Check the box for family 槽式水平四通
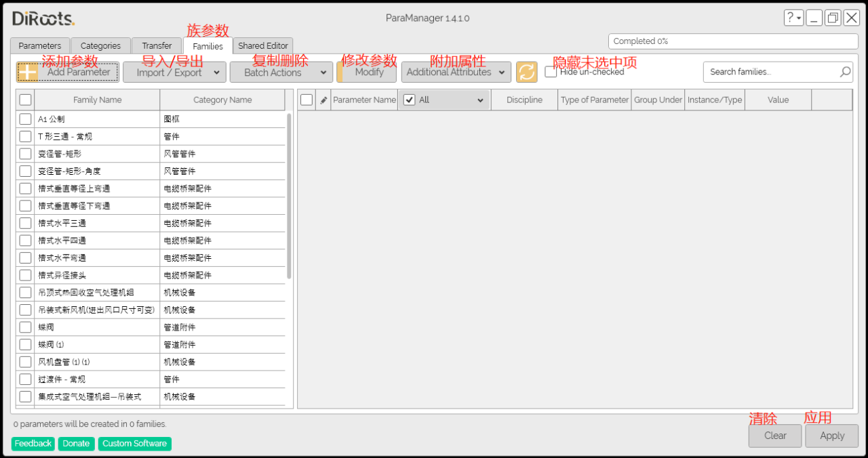This screenshot has height=458, width=868. coord(25,241)
